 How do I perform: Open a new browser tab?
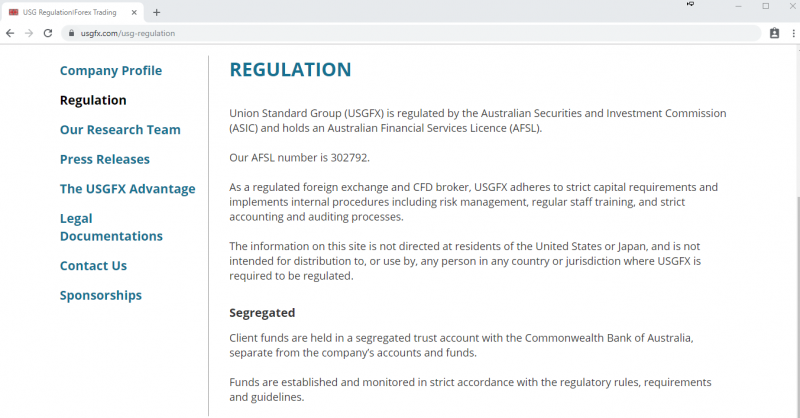(157, 12)
